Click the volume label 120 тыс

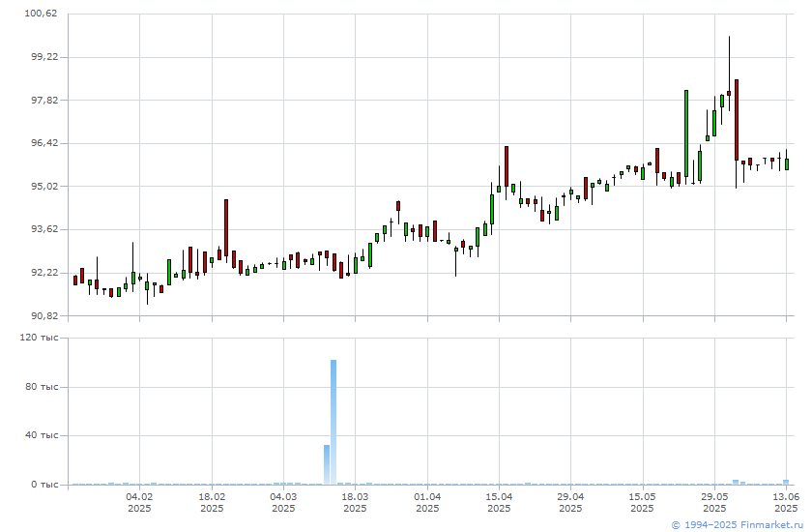39,338
